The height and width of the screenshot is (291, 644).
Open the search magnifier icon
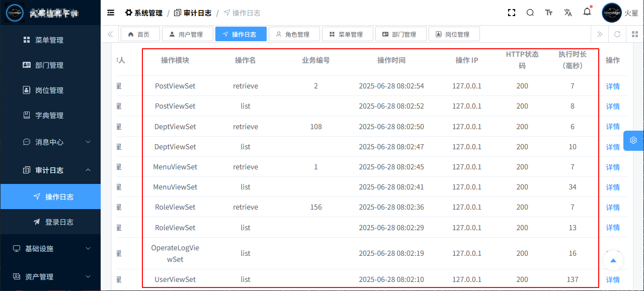pos(530,13)
